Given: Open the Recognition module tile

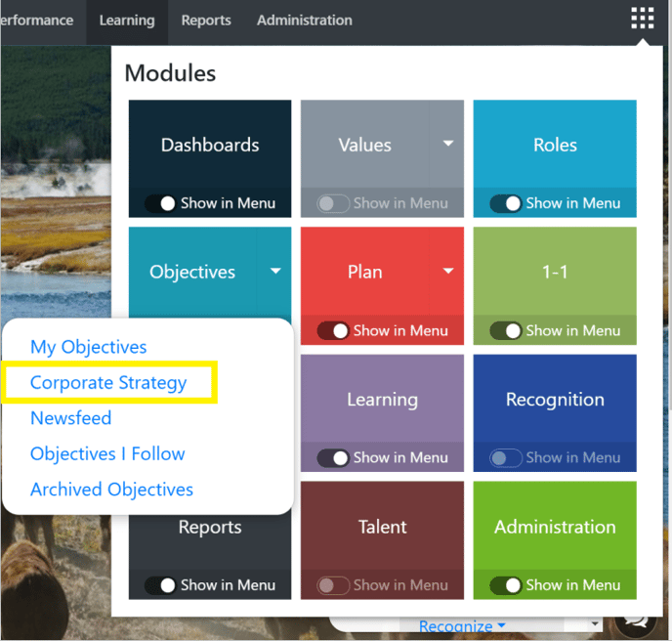Looking at the screenshot, I should tap(555, 400).
